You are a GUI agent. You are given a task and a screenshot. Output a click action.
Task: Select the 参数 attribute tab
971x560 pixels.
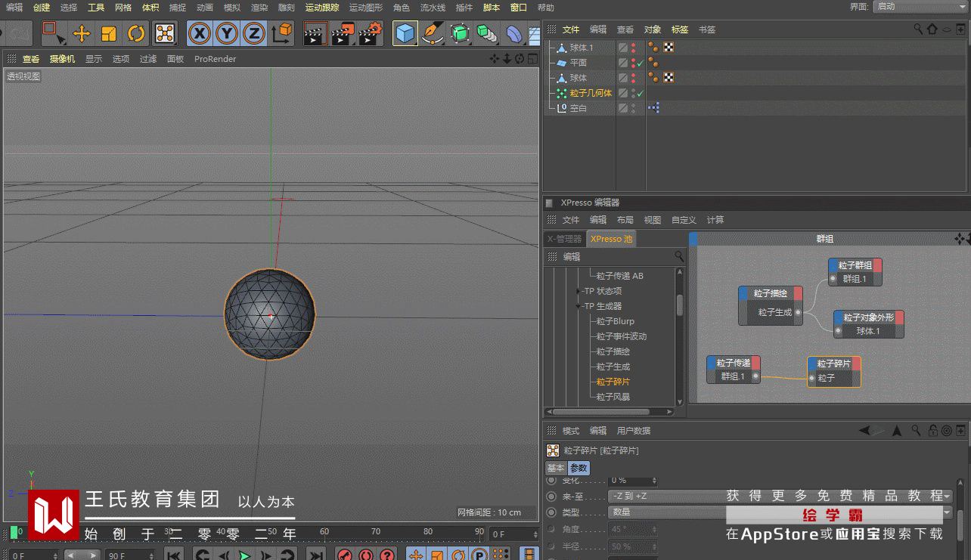[579, 468]
